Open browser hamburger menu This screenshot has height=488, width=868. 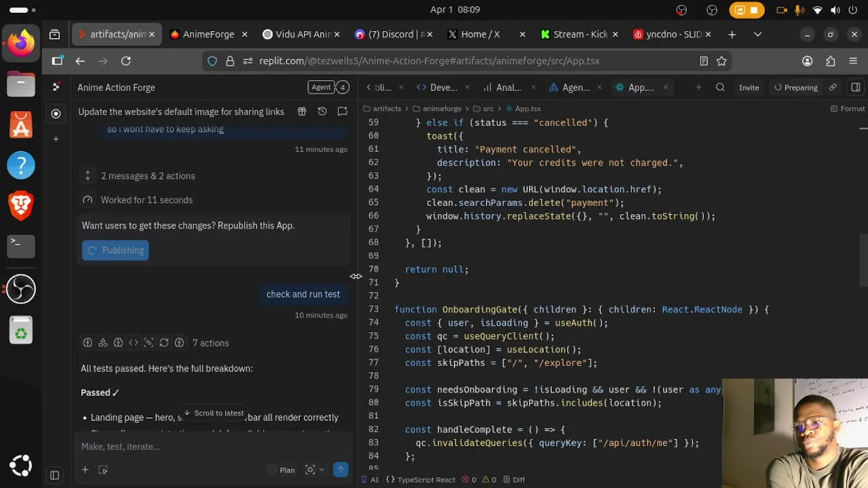coord(853,61)
